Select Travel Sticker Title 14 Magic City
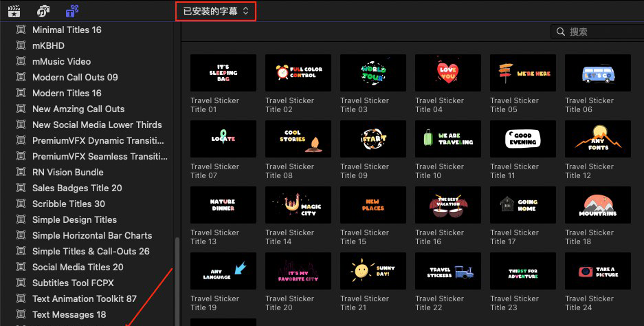 pyautogui.click(x=298, y=204)
